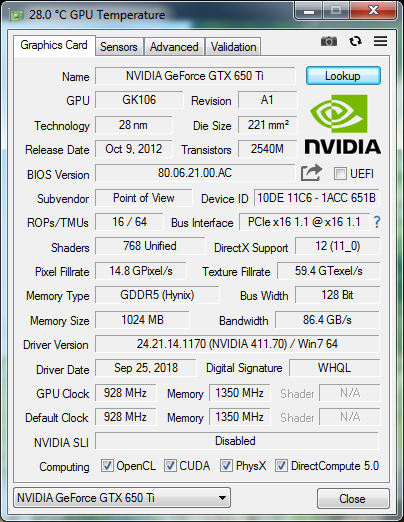This screenshot has width=404, height=522.
Task: Toggle the CUDA checkbox
Action: click(170, 466)
